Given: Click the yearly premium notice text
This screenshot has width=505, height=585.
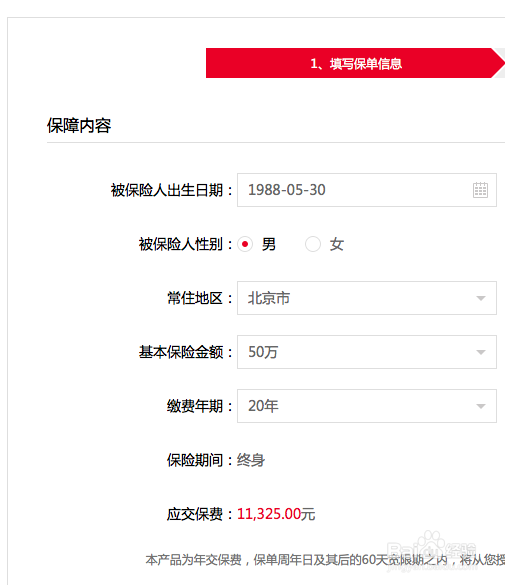Looking at the screenshot, I should pyautogui.click(x=325, y=560).
